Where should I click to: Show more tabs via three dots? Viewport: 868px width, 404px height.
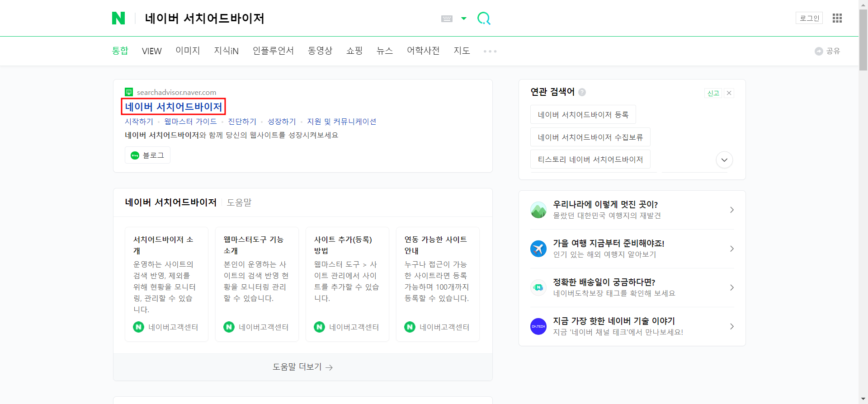pyautogui.click(x=490, y=51)
